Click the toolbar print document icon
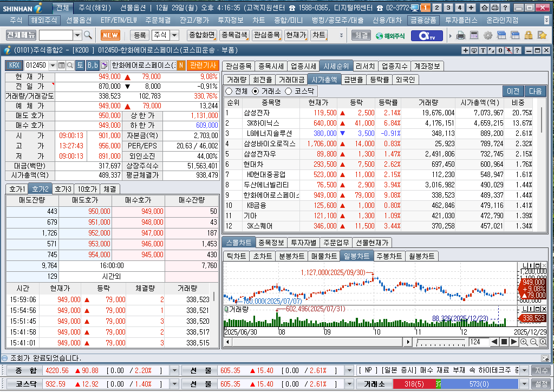The width and height of the screenshot is (554, 392). coord(460,35)
